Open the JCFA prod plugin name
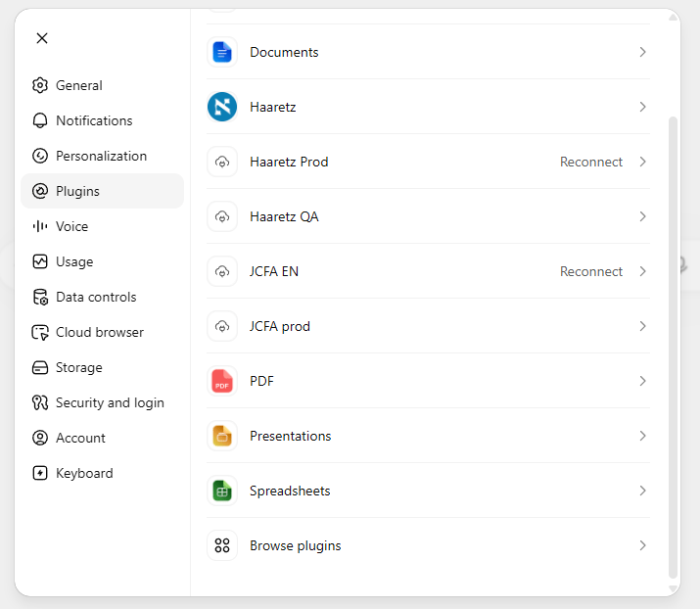 pos(279,326)
